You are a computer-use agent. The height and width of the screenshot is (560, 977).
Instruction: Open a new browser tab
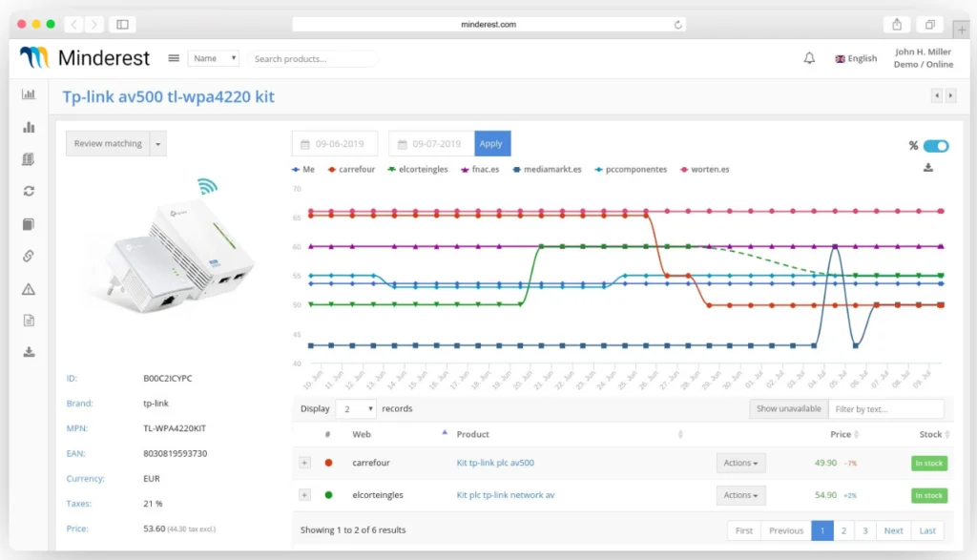tap(962, 29)
